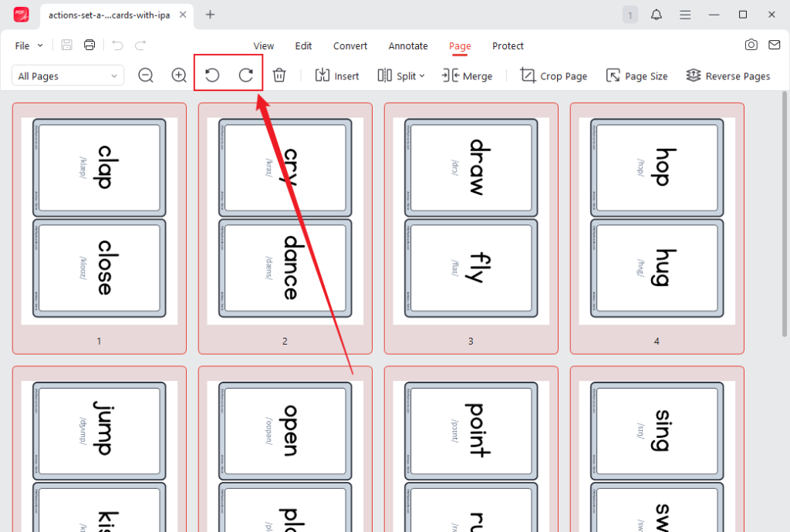Open the Split dropdown
This screenshot has height=532, width=790.
click(401, 76)
